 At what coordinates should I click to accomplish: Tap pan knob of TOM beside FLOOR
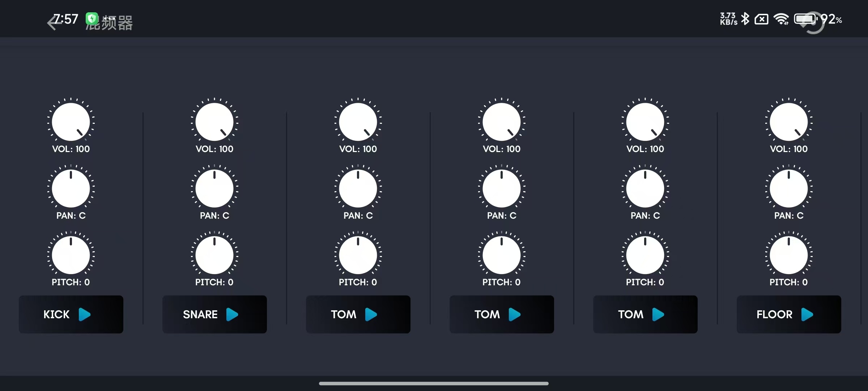click(x=645, y=188)
